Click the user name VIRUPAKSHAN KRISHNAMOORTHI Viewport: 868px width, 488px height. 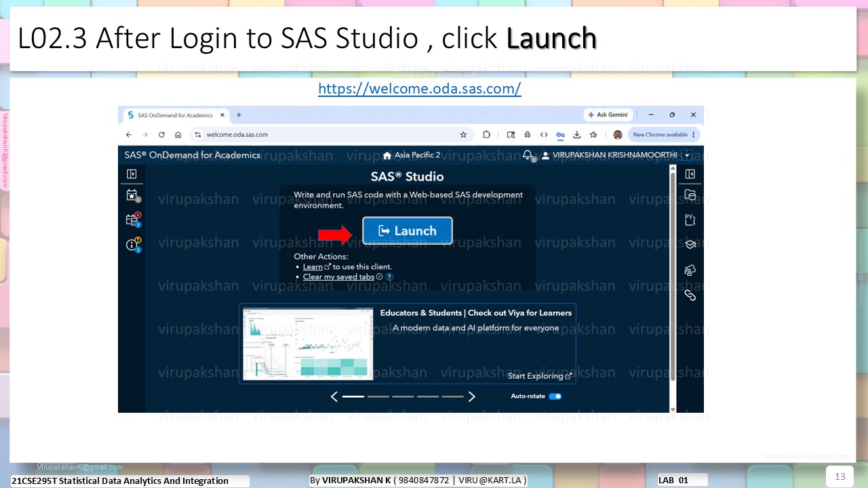614,155
